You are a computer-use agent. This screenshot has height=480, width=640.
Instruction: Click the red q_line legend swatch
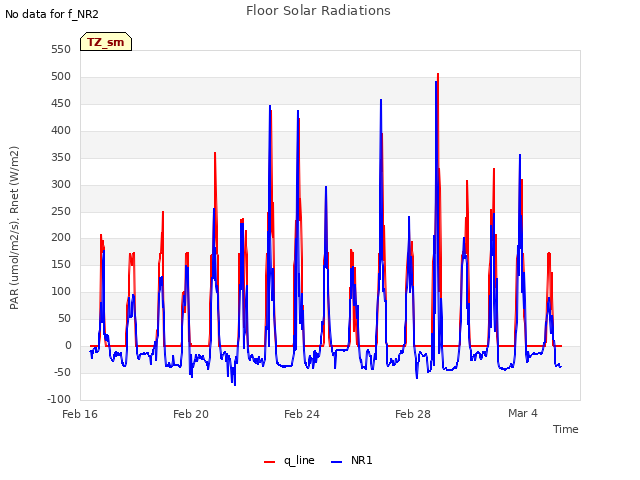coord(269,462)
